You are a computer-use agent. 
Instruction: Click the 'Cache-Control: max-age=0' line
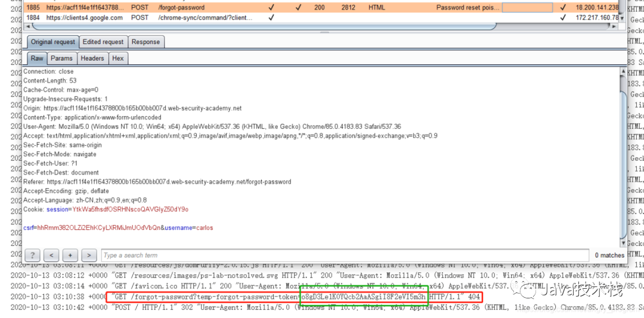pyautogui.click(x=61, y=89)
